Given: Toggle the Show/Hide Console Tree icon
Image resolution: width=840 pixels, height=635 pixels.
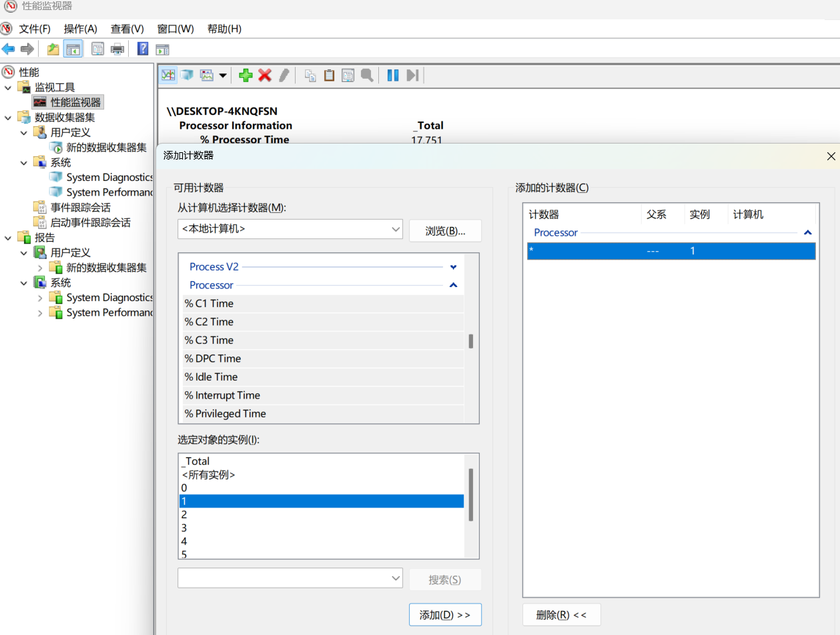Looking at the screenshot, I should pyautogui.click(x=73, y=49).
